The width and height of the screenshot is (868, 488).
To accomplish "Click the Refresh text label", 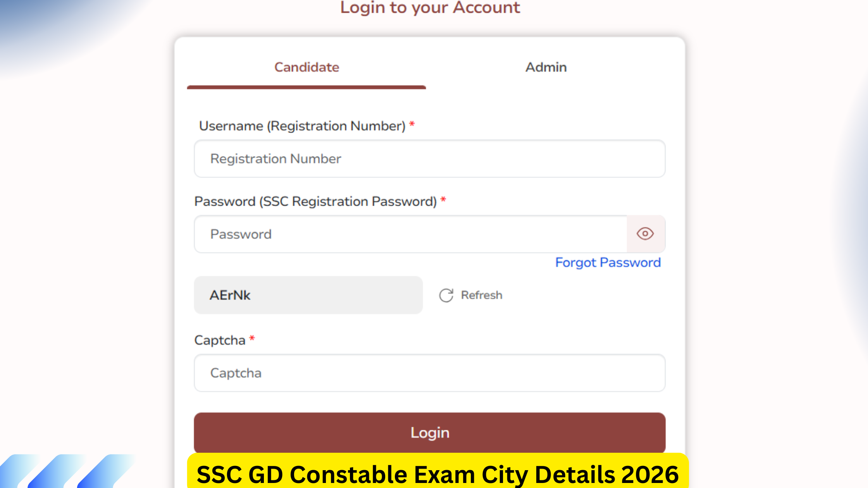I will tap(481, 295).
